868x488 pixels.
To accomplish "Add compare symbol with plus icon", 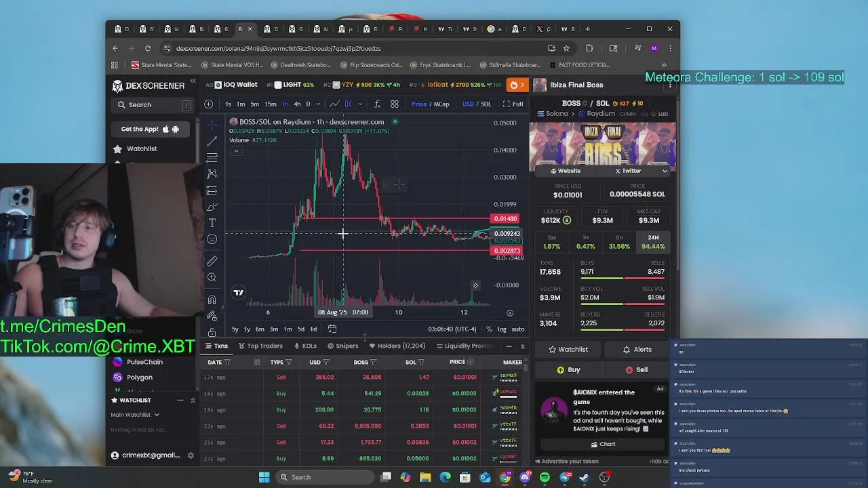I will pyautogui.click(x=208, y=104).
